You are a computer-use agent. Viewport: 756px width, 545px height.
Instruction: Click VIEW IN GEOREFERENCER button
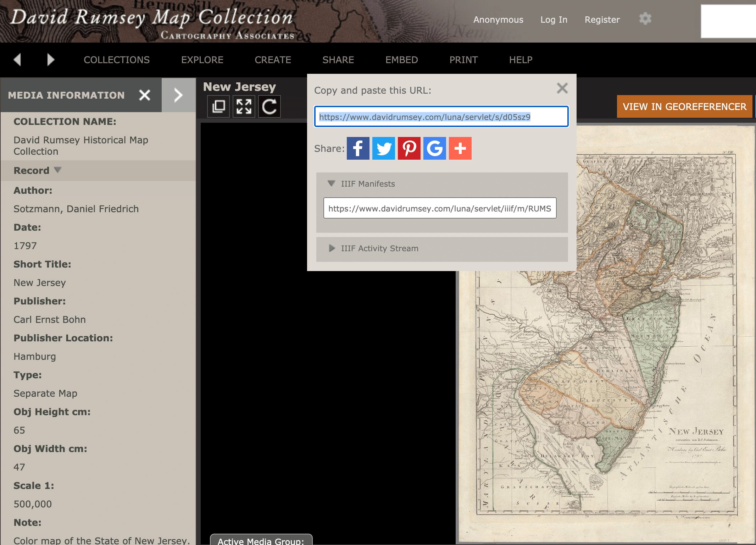(x=684, y=106)
